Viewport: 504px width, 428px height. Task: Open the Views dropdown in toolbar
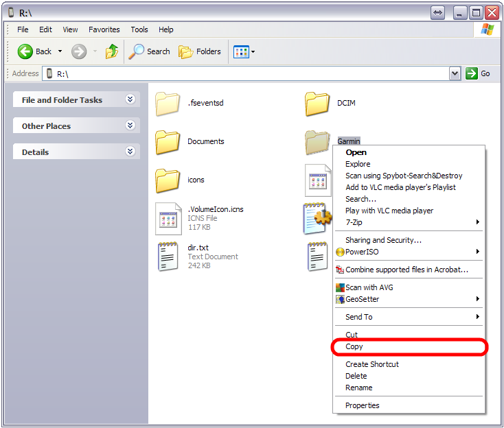click(244, 51)
